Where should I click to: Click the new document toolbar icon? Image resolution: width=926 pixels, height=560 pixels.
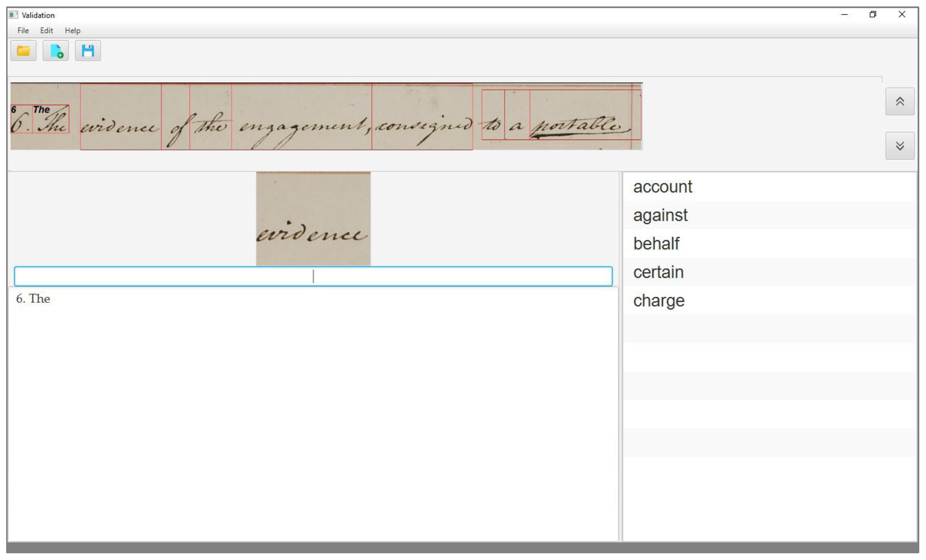click(56, 51)
